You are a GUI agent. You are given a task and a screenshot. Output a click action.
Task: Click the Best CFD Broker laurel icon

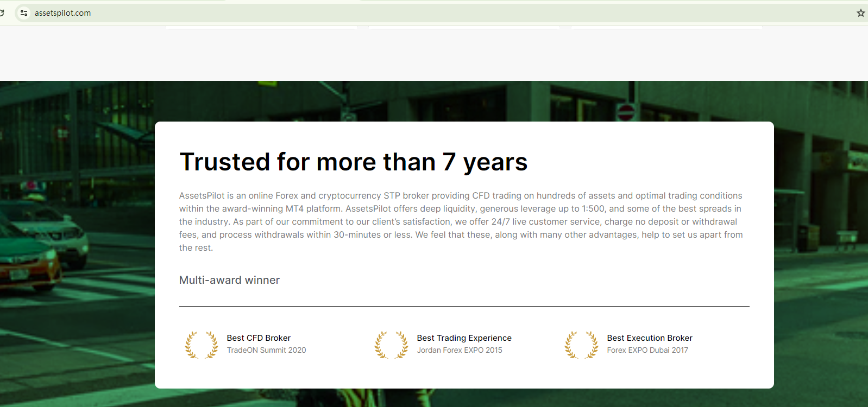pos(202,345)
